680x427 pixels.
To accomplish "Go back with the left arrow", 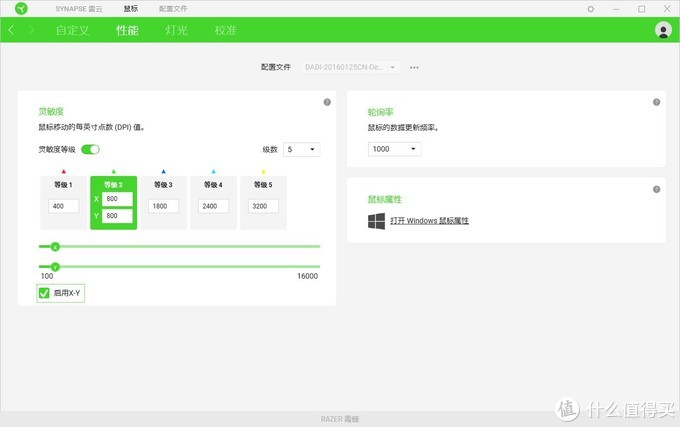I will (x=11, y=30).
